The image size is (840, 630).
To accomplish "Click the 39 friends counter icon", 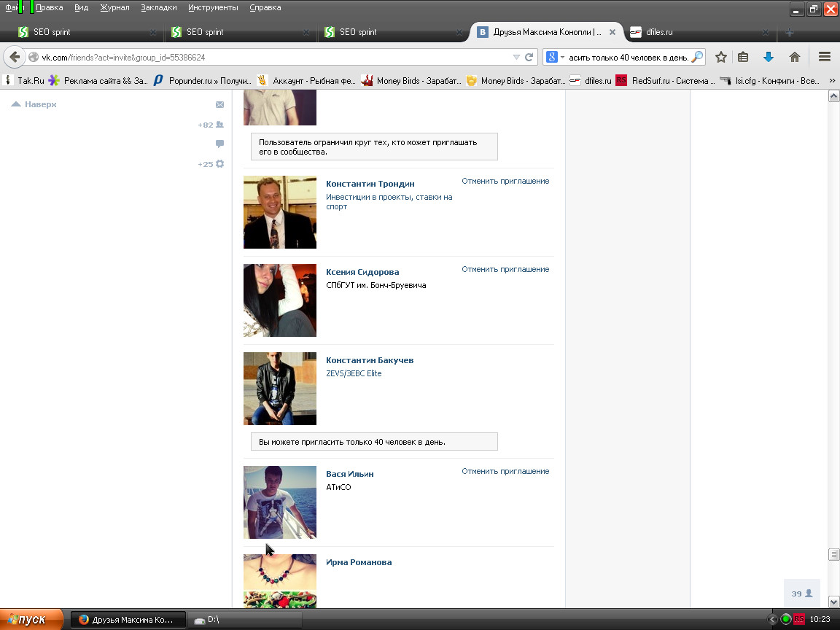I will (802, 594).
